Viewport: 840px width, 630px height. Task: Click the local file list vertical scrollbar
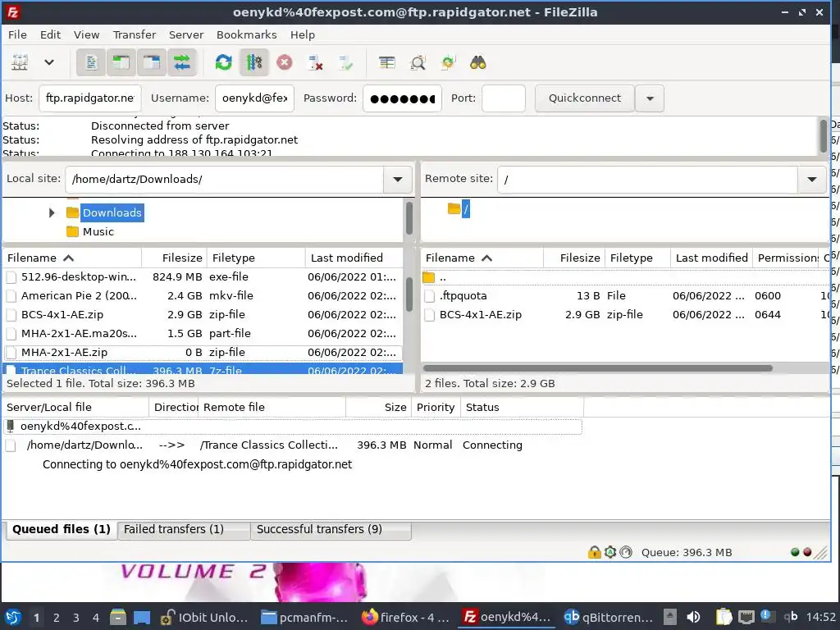pos(409,294)
